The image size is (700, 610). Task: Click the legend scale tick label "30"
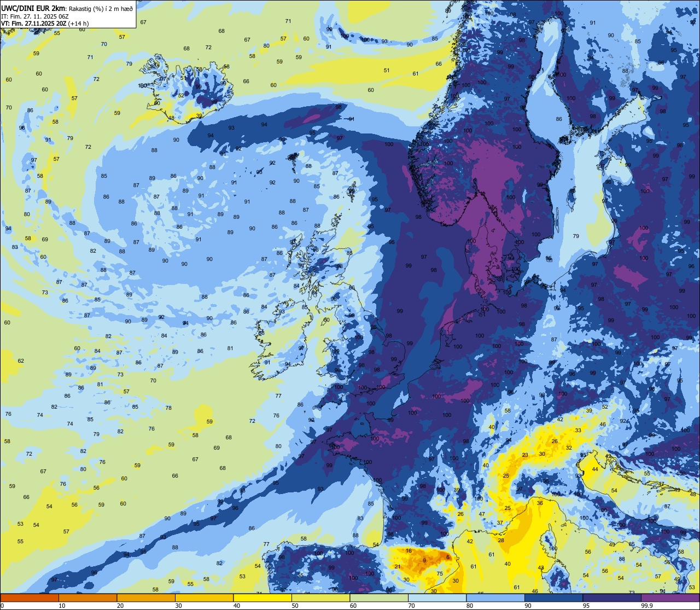point(179,606)
